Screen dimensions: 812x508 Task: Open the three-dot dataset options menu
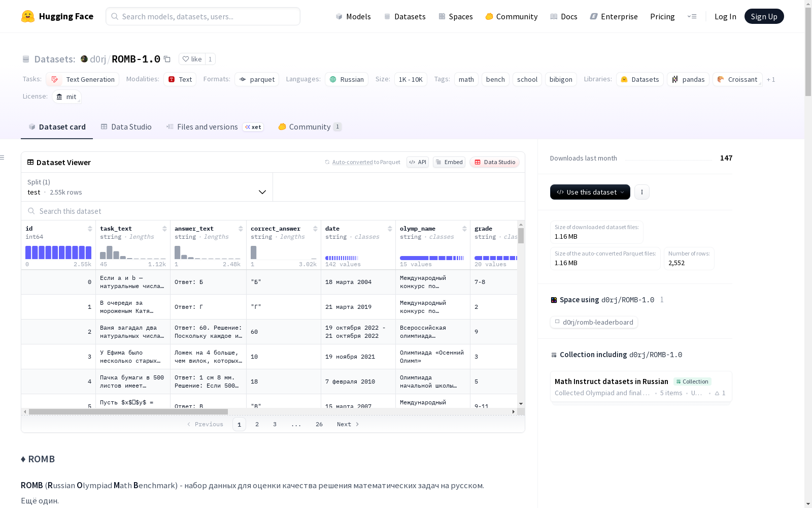642,192
